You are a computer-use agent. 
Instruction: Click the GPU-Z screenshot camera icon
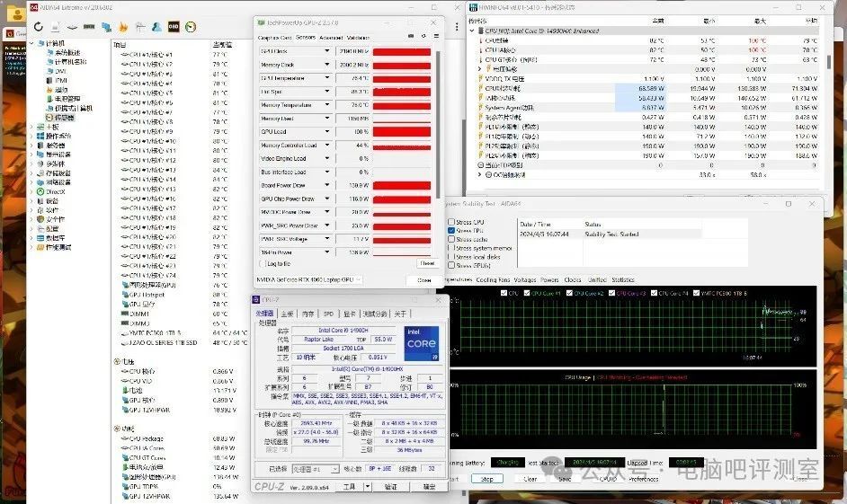coord(411,36)
